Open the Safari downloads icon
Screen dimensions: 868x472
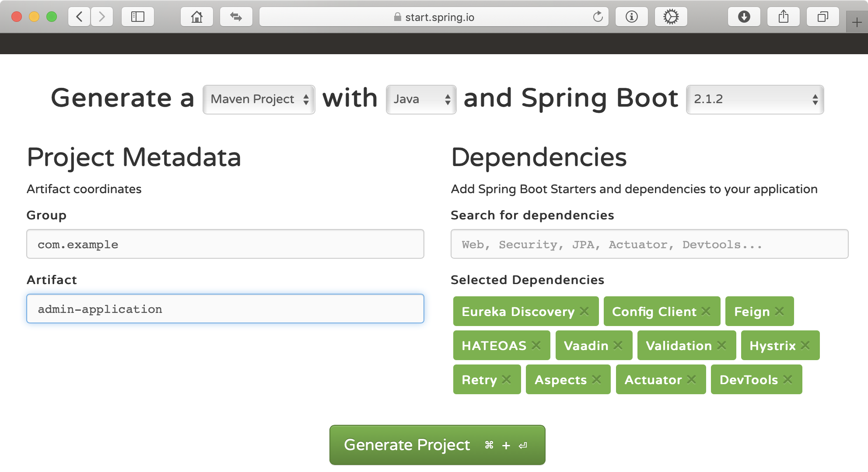coord(744,17)
